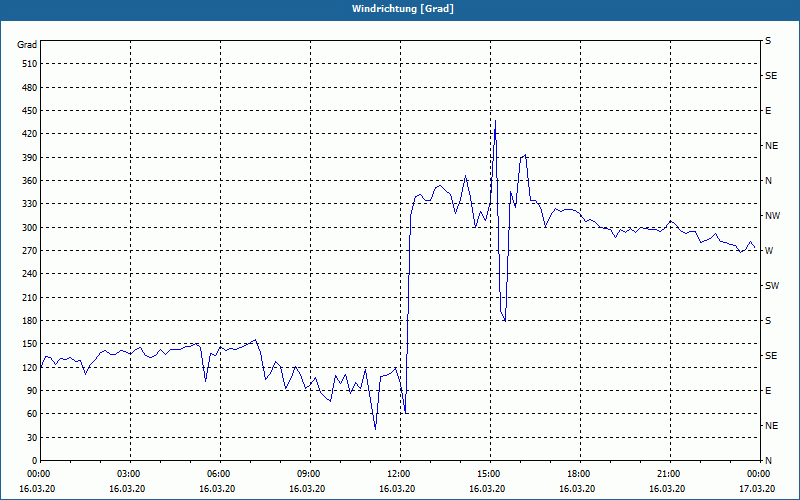
Task: Click the 270 y-axis value
Action: pyautogui.click(x=30, y=251)
